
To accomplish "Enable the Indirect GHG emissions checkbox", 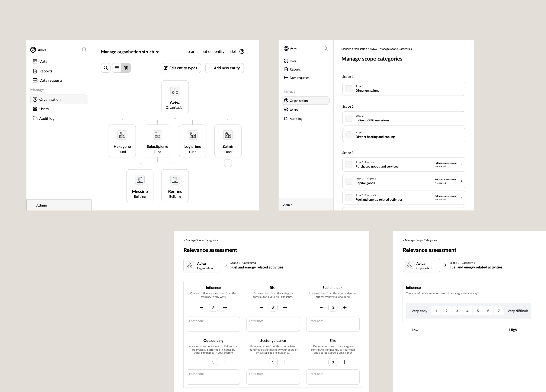I will [x=349, y=118].
